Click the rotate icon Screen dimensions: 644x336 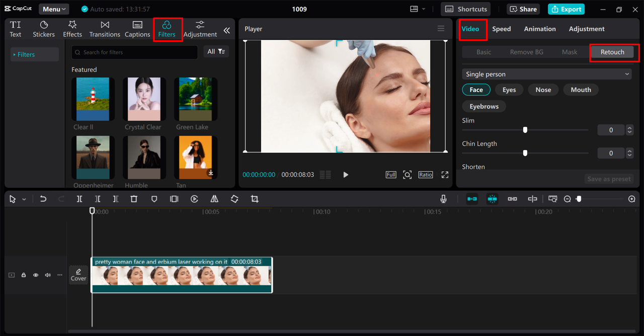pyautogui.click(x=234, y=199)
